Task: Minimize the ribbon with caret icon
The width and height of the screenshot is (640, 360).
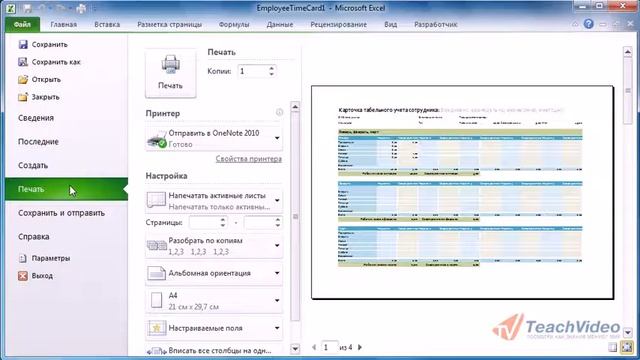Action: [x=575, y=24]
